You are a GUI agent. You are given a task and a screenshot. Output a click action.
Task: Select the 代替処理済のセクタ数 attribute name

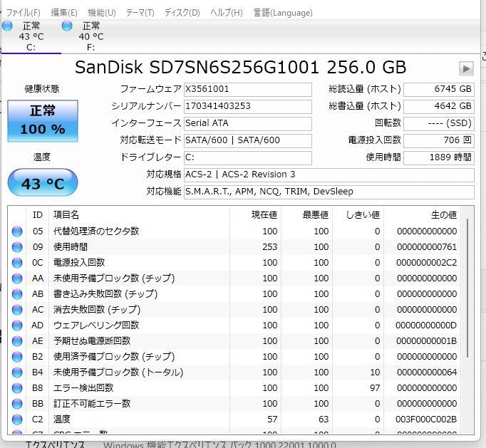[x=96, y=231]
